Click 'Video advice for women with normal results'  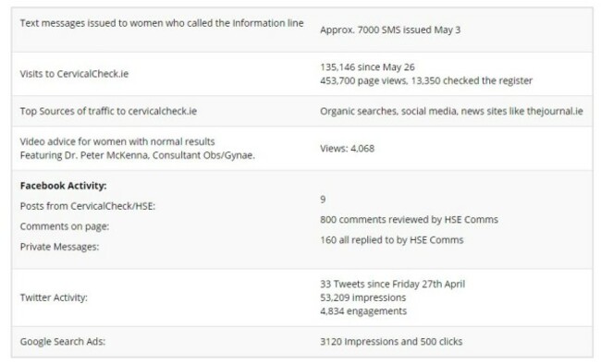click(x=117, y=141)
